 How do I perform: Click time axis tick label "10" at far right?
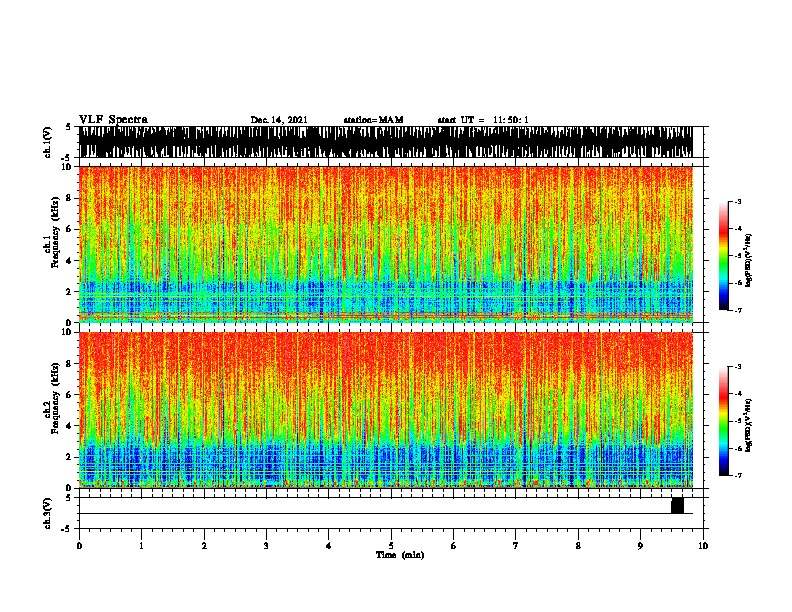[x=703, y=546]
